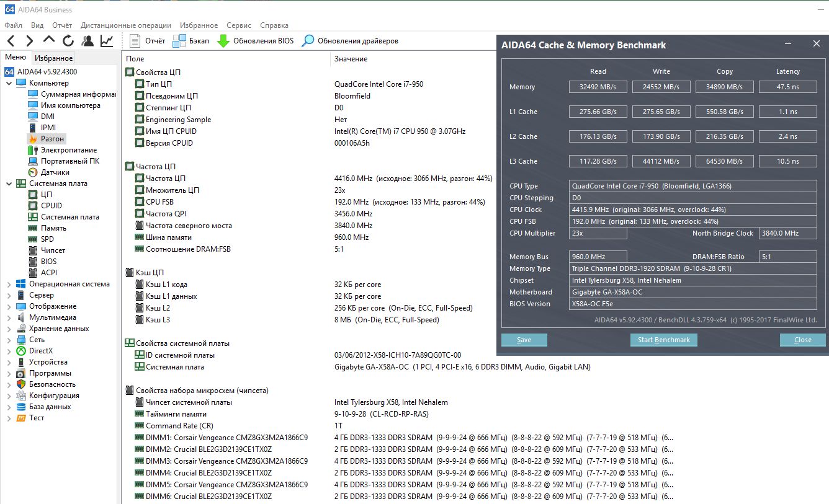This screenshot has width=829, height=504.
Task: Expand the DirectX tree node
Action: [9, 351]
